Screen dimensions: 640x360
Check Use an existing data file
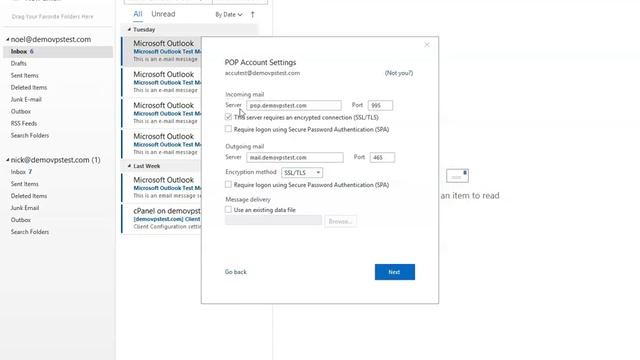point(229,209)
